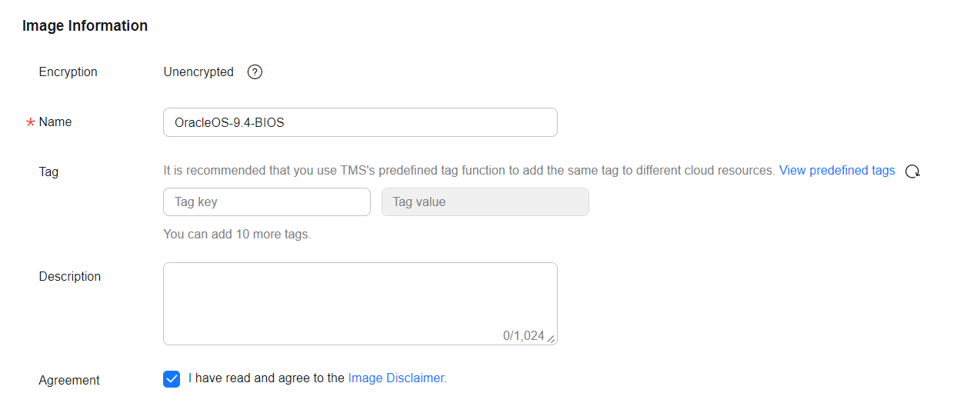Open the Image Disclaimer link
The height and width of the screenshot is (413, 980).
pos(396,378)
